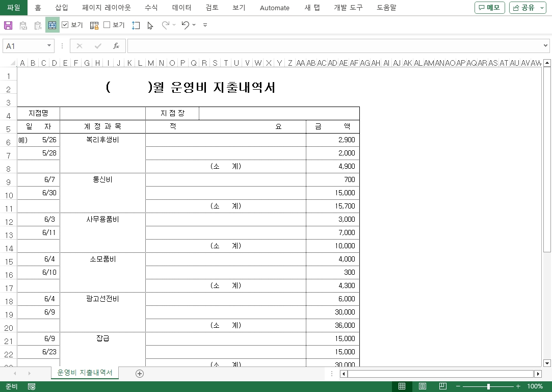Click the zoom in plus button

coord(518,386)
